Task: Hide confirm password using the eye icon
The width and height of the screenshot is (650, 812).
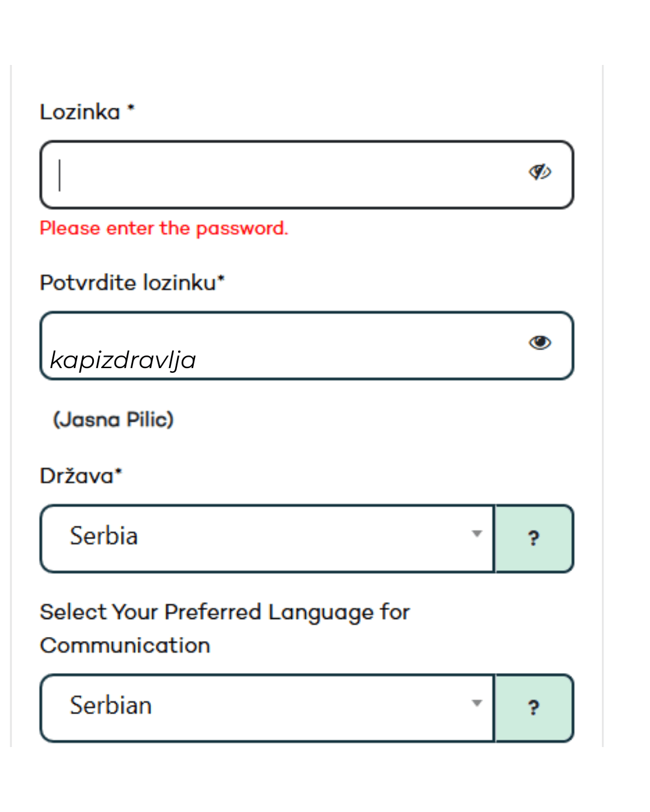Action: tap(540, 342)
